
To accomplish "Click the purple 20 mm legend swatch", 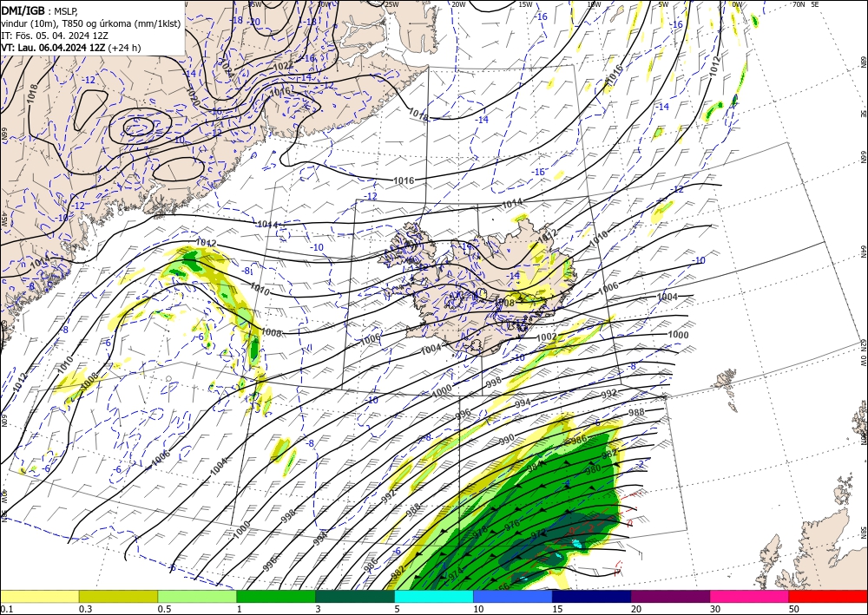I will point(670,596).
